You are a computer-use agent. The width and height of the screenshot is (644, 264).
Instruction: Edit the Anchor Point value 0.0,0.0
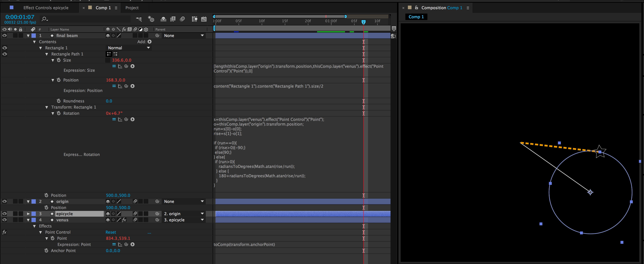pyautogui.click(x=113, y=251)
